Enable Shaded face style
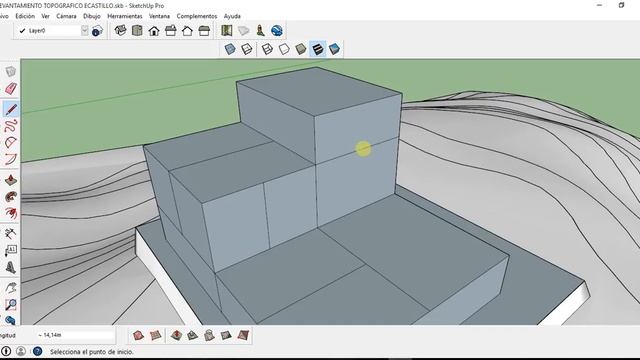Screen dimensions: 640x360 coord(301,49)
